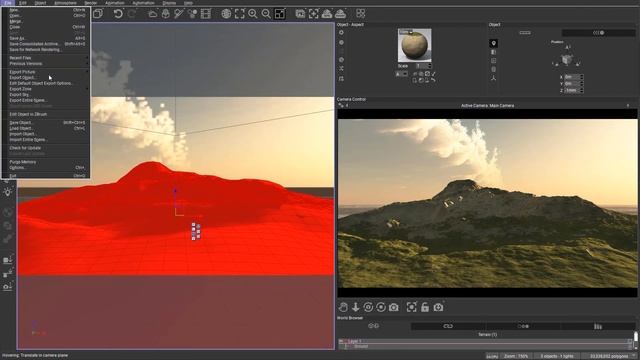Click the axis pivot icon in Object panel

(x=493, y=78)
